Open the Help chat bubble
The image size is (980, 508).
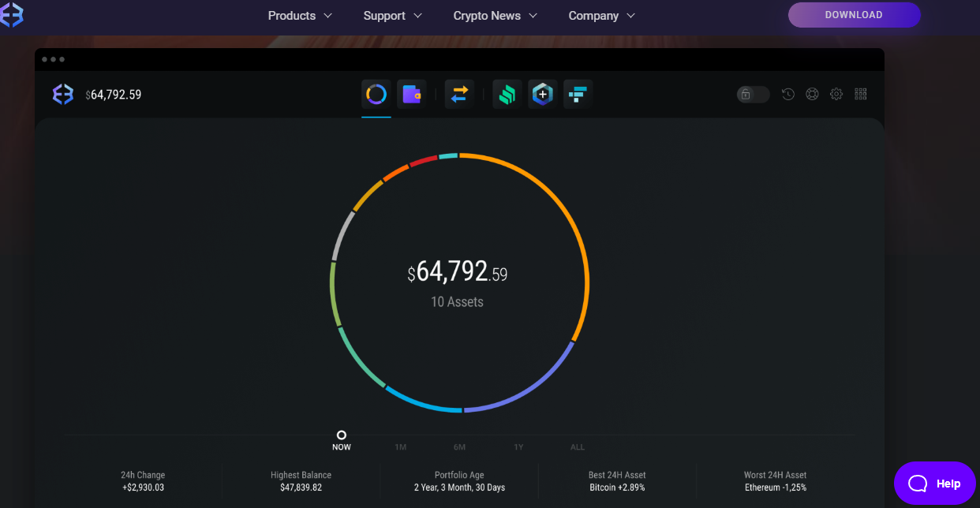(935, 483)
